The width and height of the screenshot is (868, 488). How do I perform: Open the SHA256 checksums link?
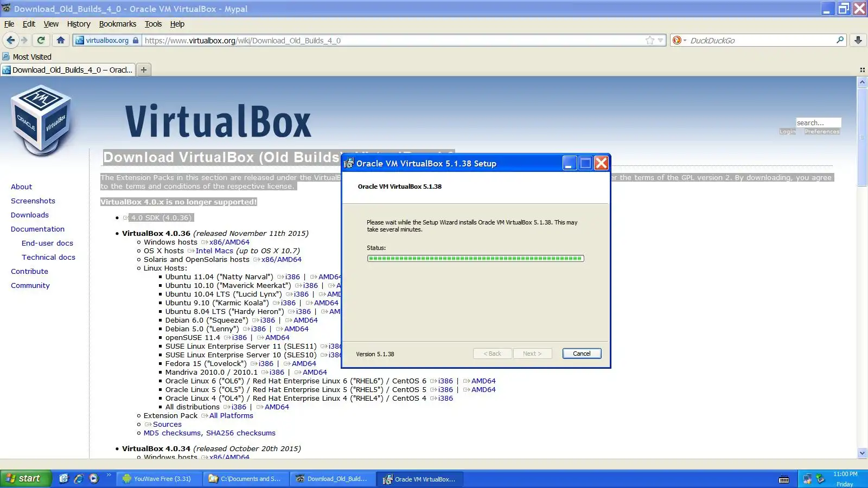pyautogui.click(x=241, y=433)
